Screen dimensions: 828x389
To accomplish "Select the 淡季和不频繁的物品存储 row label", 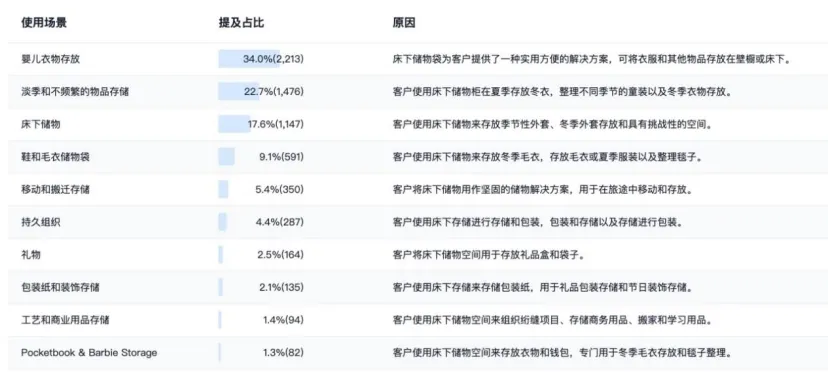I will tap(75, 92).
